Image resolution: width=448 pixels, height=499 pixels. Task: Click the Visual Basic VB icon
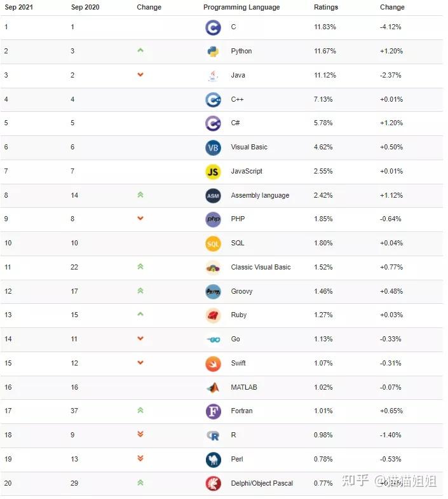point(213,147)
